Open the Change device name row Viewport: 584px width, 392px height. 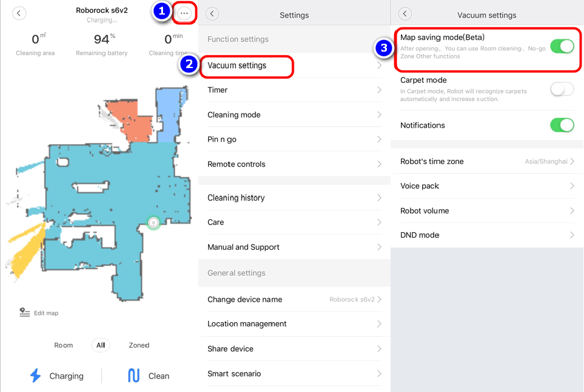[294, 300]
